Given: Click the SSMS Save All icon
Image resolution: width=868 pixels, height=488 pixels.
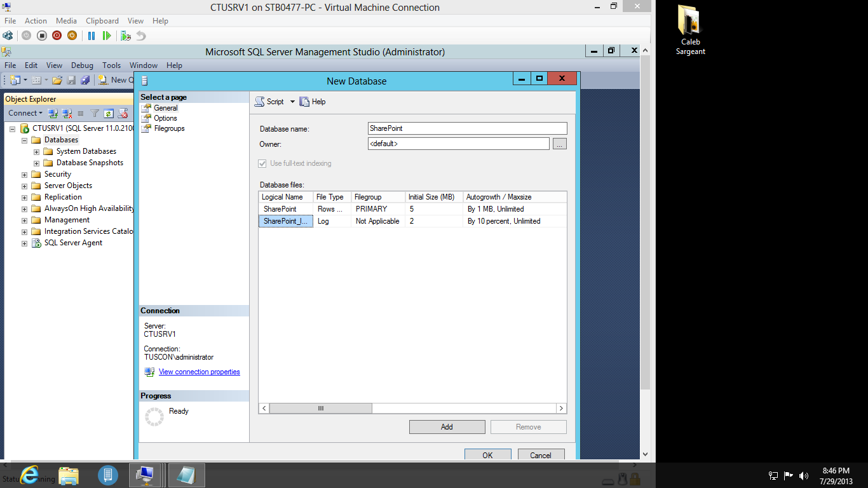Looking at the screenshot, I should (85, 80).
